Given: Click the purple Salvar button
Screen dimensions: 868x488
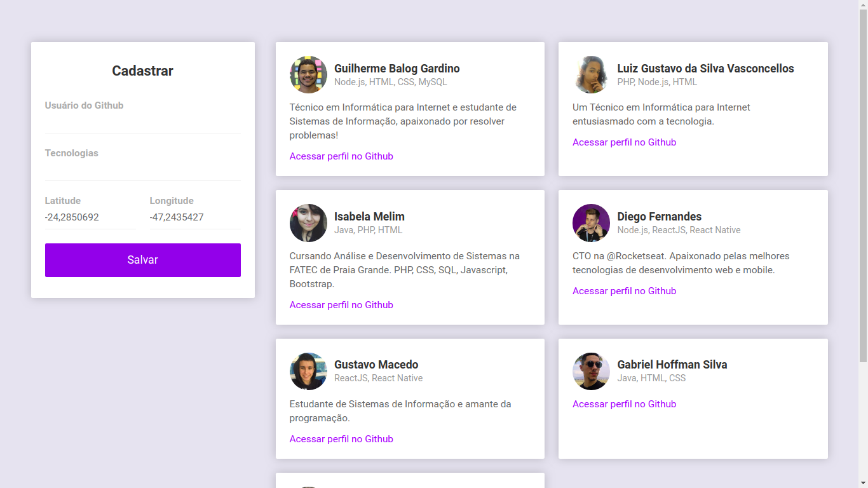Looking at the screenshot, I should pos(143,260).
